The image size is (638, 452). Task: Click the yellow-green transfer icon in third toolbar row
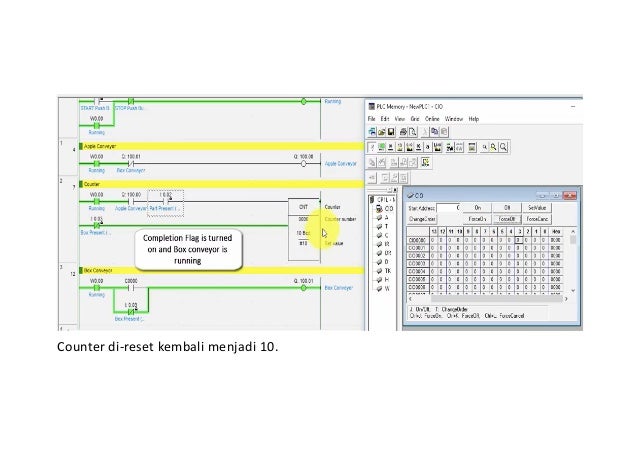426,162
